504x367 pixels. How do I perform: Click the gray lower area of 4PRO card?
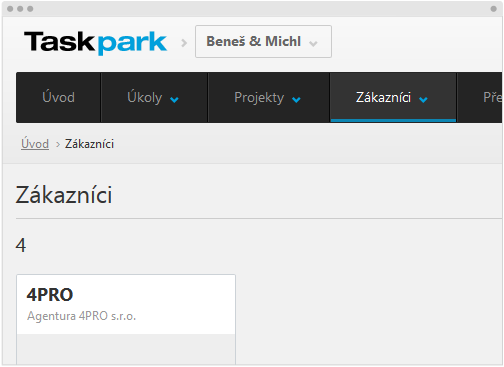click(x=126, y=349)
